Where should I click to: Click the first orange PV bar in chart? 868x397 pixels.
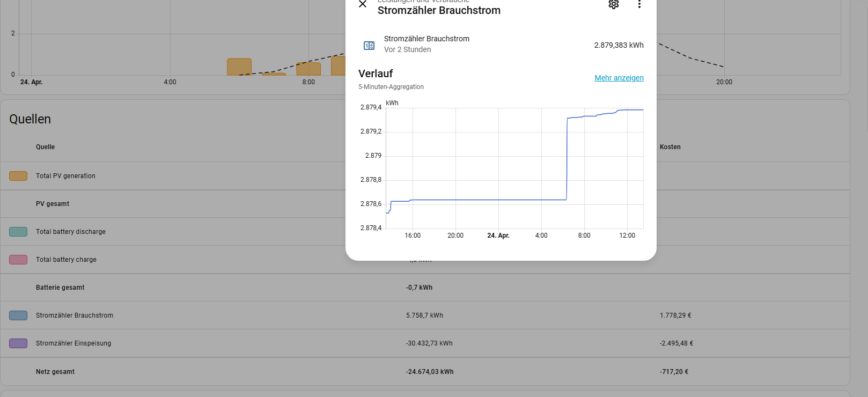pos(239,67)
